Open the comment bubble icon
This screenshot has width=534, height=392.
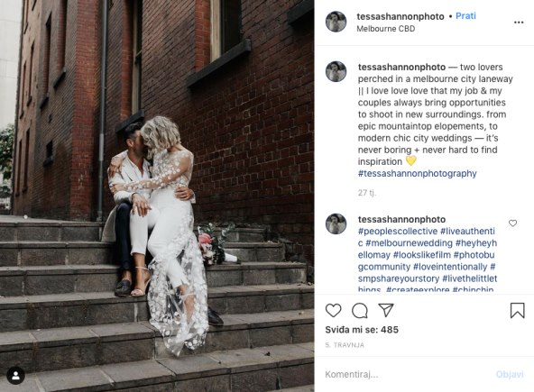coord(360,310)
